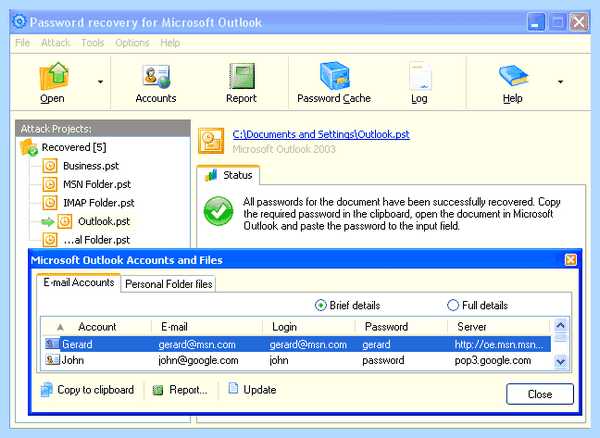Click the icon beside IMAP Folder.pst
600x438 pixels.
pos(50,203)
